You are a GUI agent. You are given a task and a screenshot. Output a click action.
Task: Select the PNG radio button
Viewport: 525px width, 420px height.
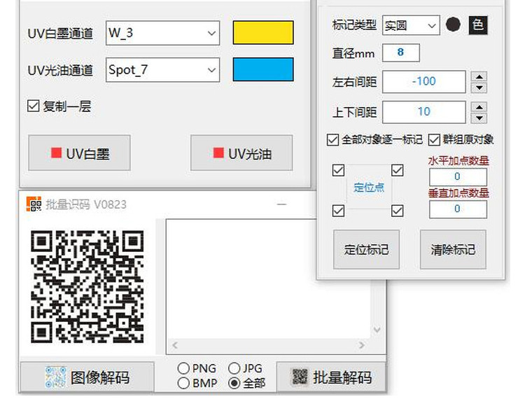click(x=183, y=368)
